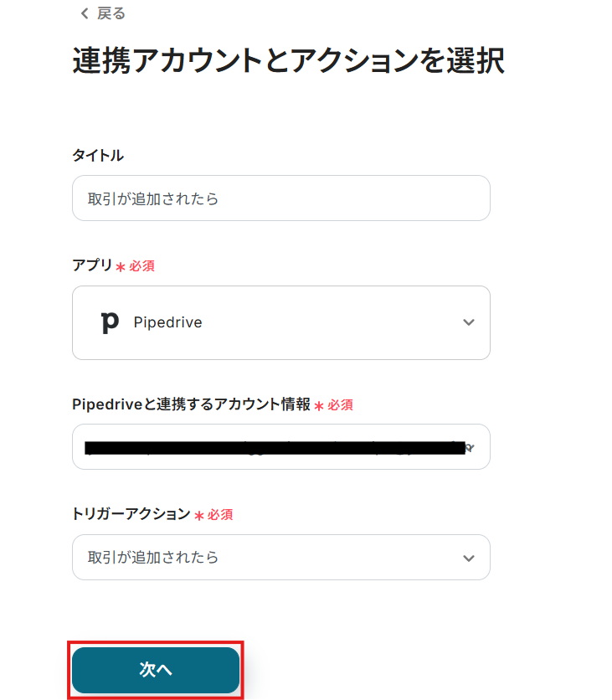Viewport: 612px width, 700px height.
Task: Click the トリガーアクション field label
Action: [131, 514]
